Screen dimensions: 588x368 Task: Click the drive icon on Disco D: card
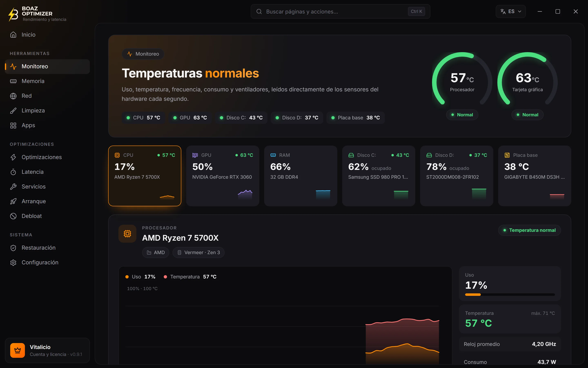pyautogui.click(x=429, y=155)
